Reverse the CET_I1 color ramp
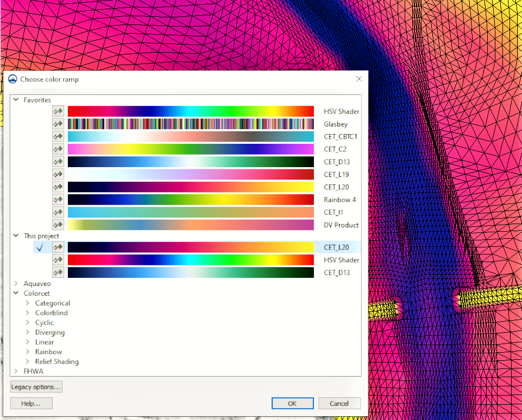 (58, 212)
